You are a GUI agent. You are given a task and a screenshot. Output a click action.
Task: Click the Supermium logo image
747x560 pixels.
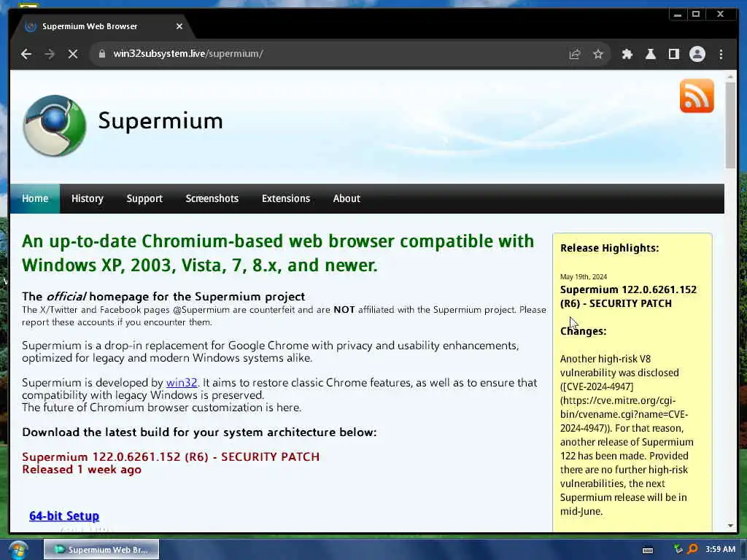(54, 125)
